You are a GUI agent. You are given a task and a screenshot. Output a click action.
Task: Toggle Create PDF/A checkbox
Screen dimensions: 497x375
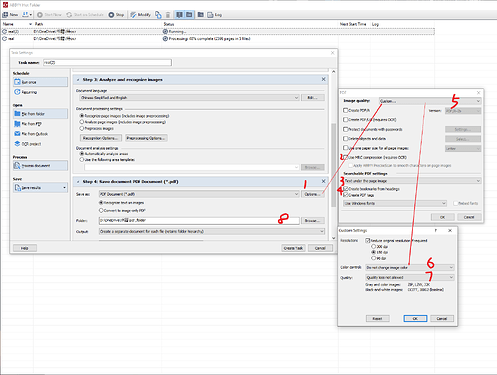pos(346,110)
